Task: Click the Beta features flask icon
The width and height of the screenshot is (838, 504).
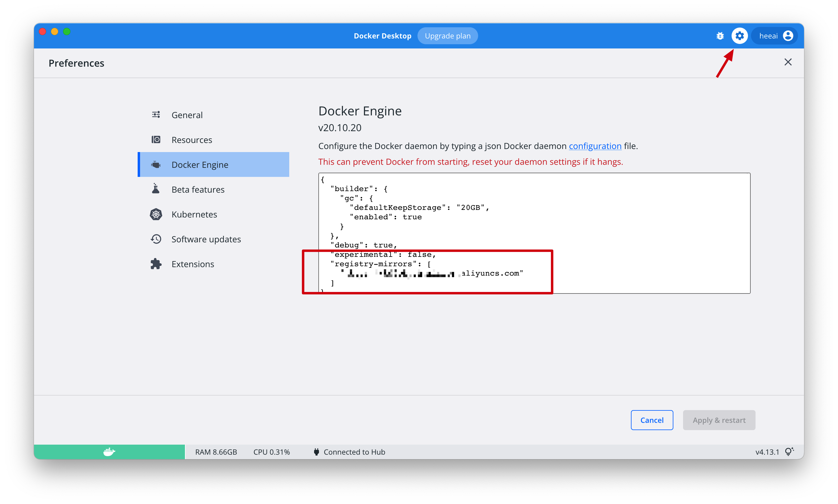Action: tap(156, 189)
